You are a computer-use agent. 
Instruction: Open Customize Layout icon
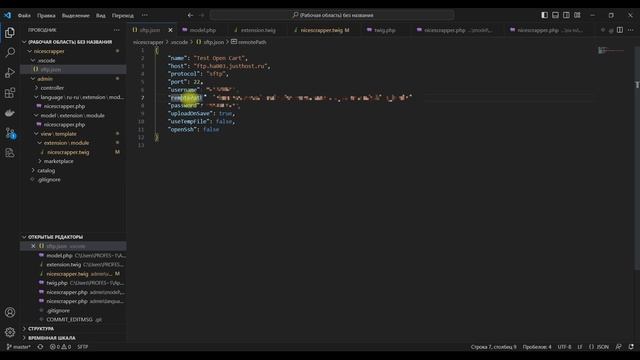(x=577, y=15)
